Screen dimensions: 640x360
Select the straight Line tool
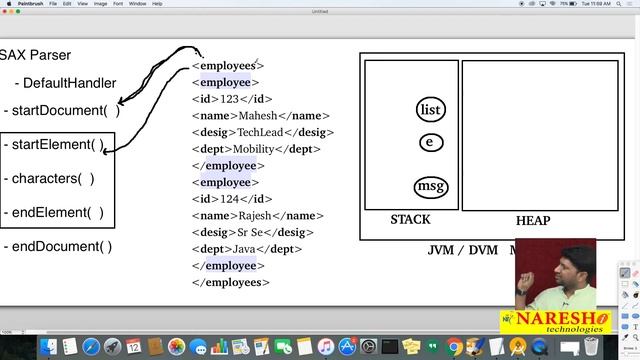point(625,305)
